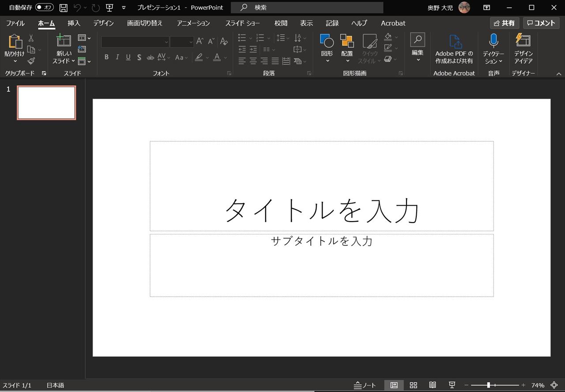The height and width of the screenshot is (392, 565).
Task: Toggle Italic formatting
Action: [x=117, y=57]
